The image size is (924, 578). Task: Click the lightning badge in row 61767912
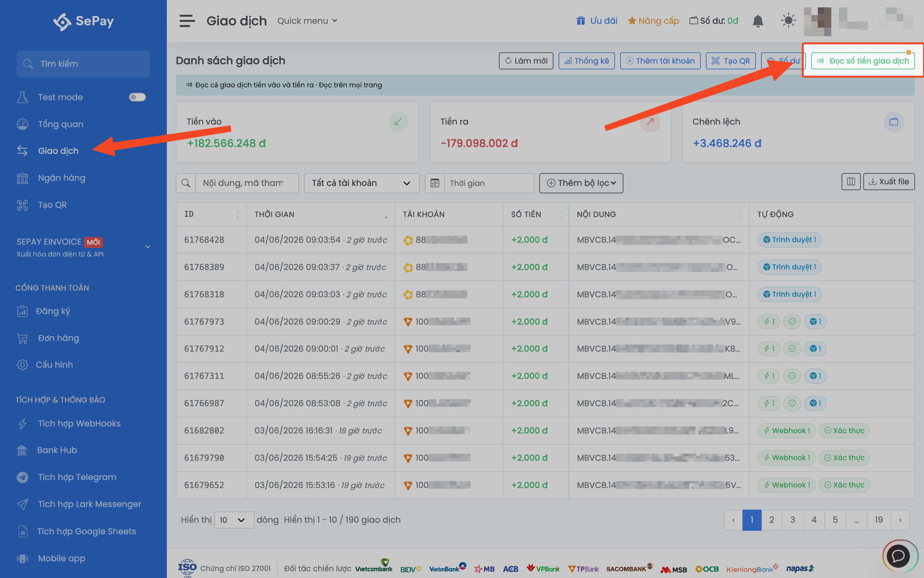[x=769, y=349]
